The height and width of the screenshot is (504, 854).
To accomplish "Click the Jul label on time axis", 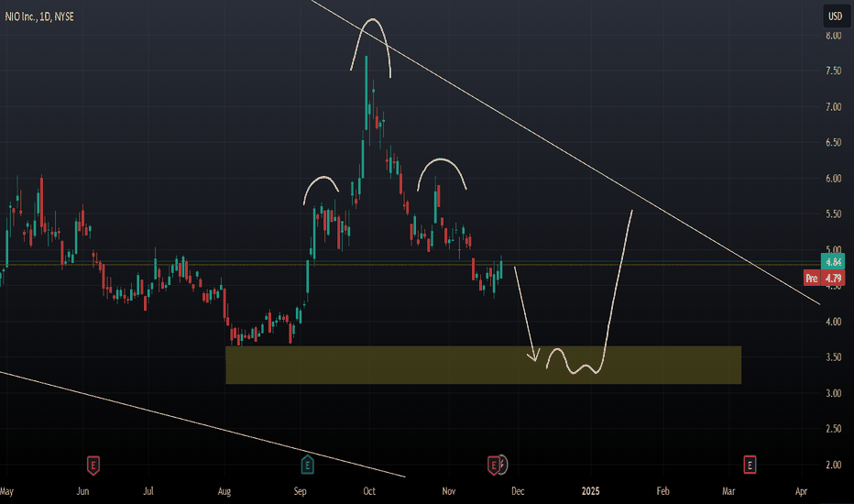I will click(x=148, y=491).
